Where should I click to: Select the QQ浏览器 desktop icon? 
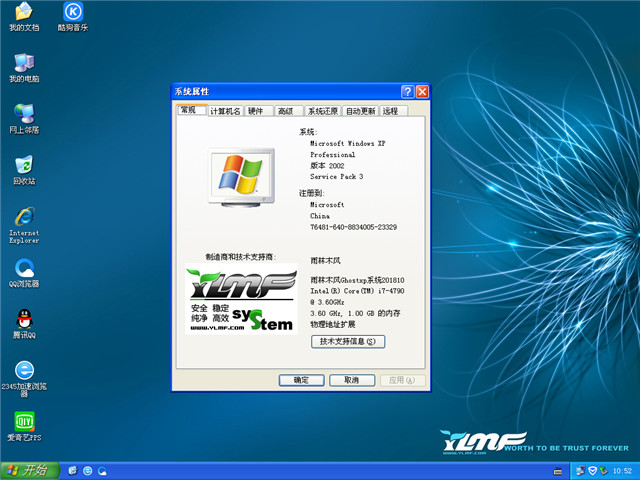click(x=24, y=273)
